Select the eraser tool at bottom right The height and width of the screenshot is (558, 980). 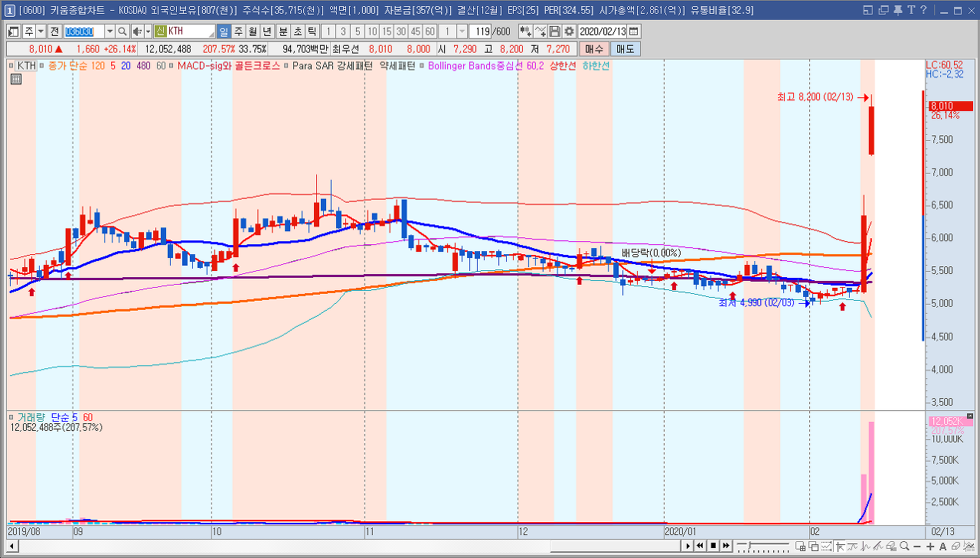tap(954, 546)
